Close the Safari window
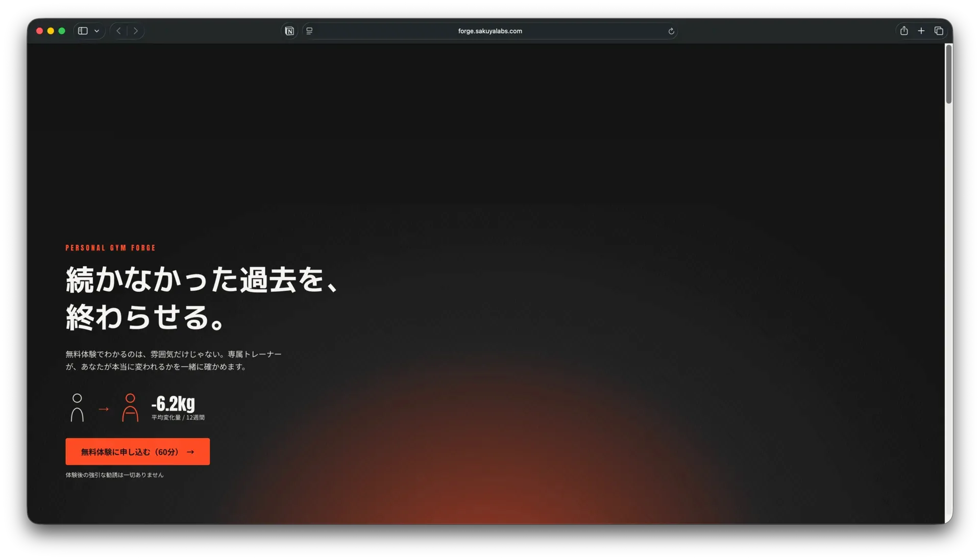The height and width of the screenshot is (560, 980). 39,31
